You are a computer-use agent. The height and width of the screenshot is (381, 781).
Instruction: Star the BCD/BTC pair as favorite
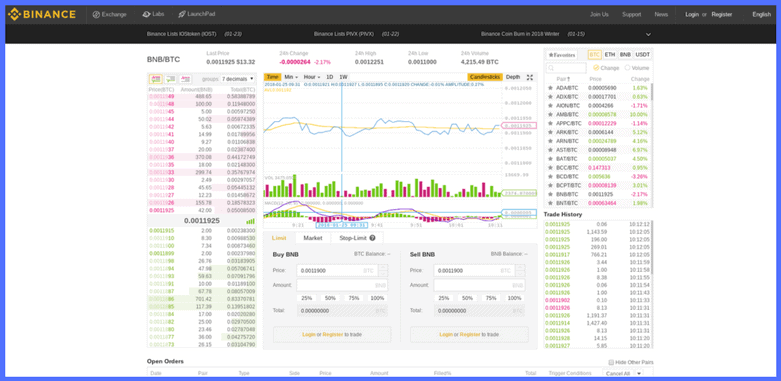550,176
